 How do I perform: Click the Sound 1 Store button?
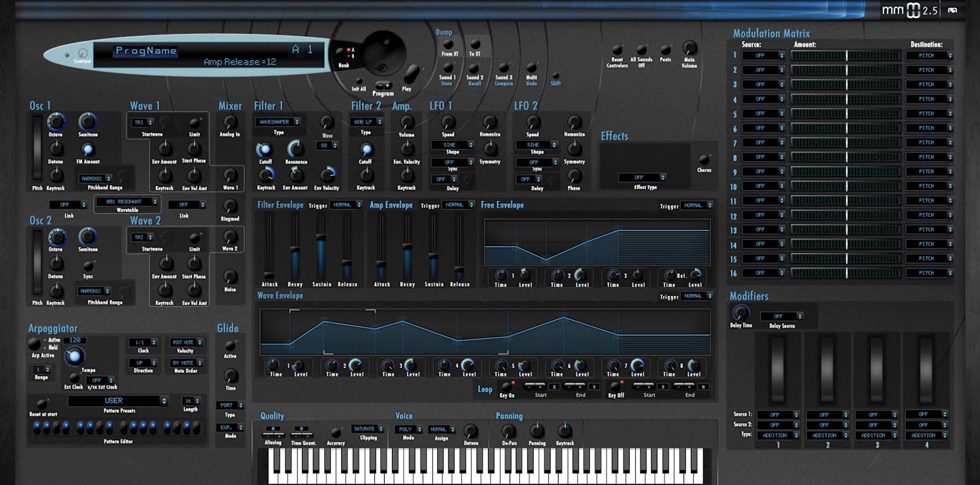coord(448,67)
